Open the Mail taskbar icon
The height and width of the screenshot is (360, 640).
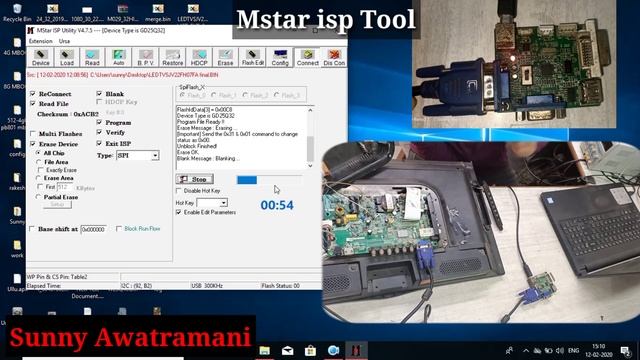tap(287, 351)
